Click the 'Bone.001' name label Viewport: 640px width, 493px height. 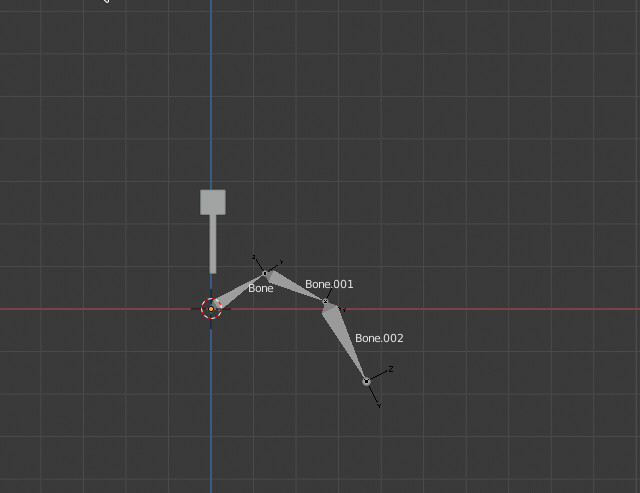click(329, 284)
